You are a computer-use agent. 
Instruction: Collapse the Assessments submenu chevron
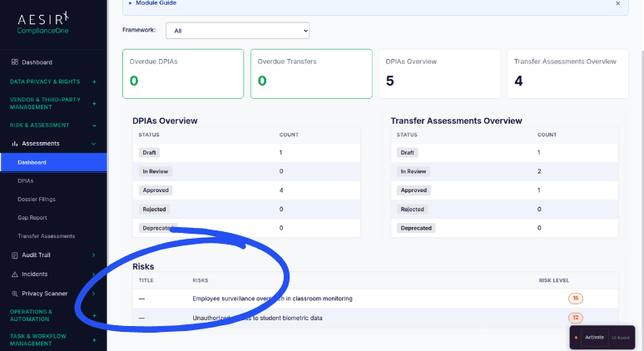click(94, 144)
